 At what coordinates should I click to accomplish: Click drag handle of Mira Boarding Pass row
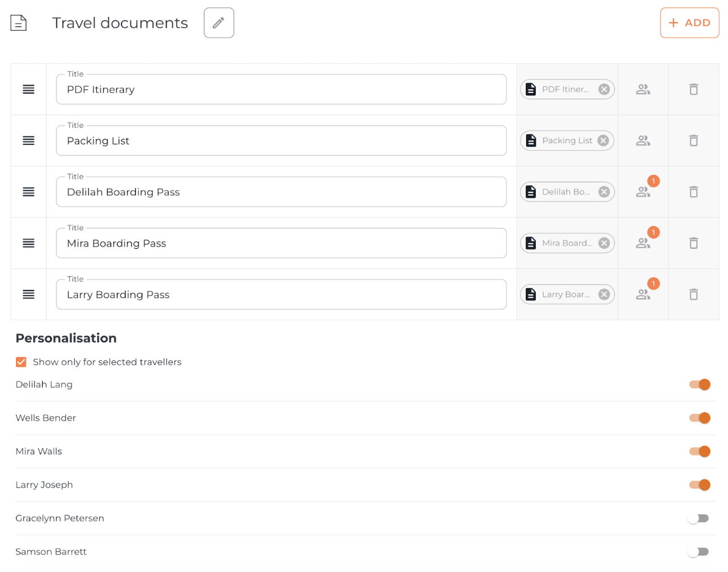coord(29,243)
